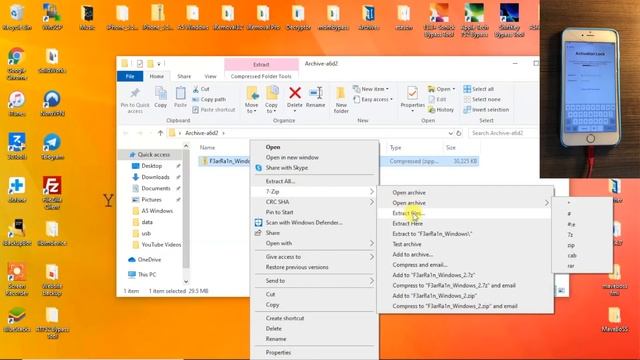The width and height of the screenshot is (640, 360).
Task: Click the ribbon Properties checkmark icon
Action: pos(412,93)
